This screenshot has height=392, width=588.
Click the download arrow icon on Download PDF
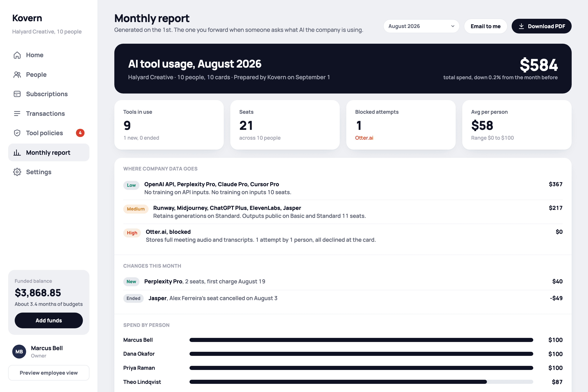point(521,26)
